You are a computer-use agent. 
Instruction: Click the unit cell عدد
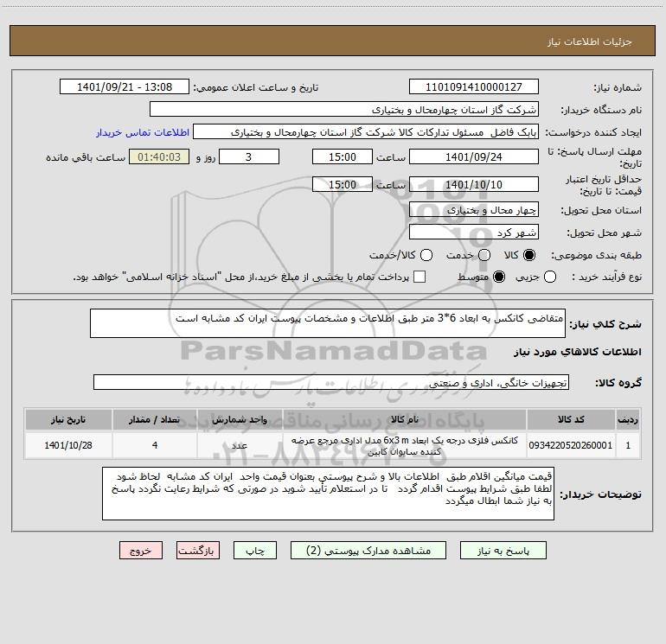(x=240, y=445)
